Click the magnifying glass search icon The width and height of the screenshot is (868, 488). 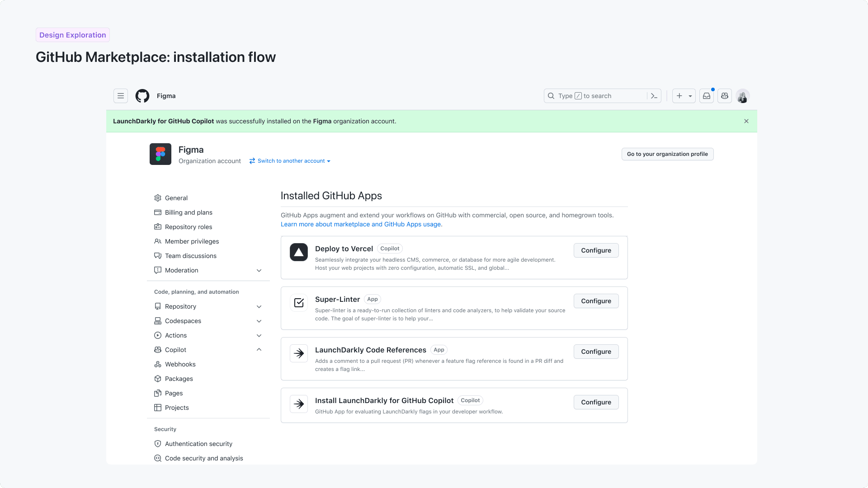point(551,96)
